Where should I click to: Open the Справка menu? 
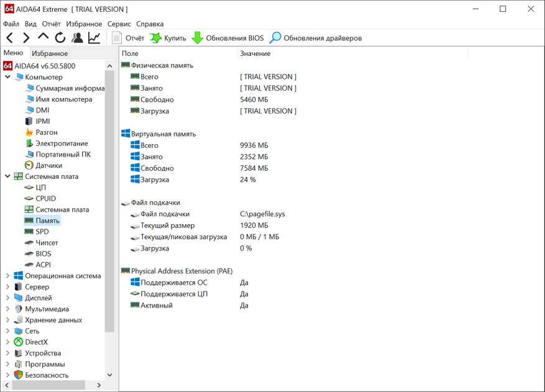[150, 24]
